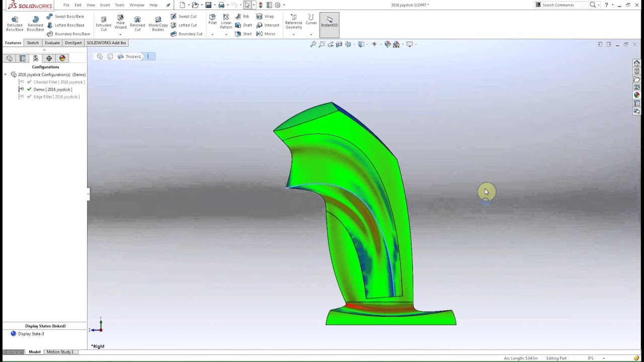644x362 pixels.
Task: Open the Home task pane icon
Action: tap(636, 63)
